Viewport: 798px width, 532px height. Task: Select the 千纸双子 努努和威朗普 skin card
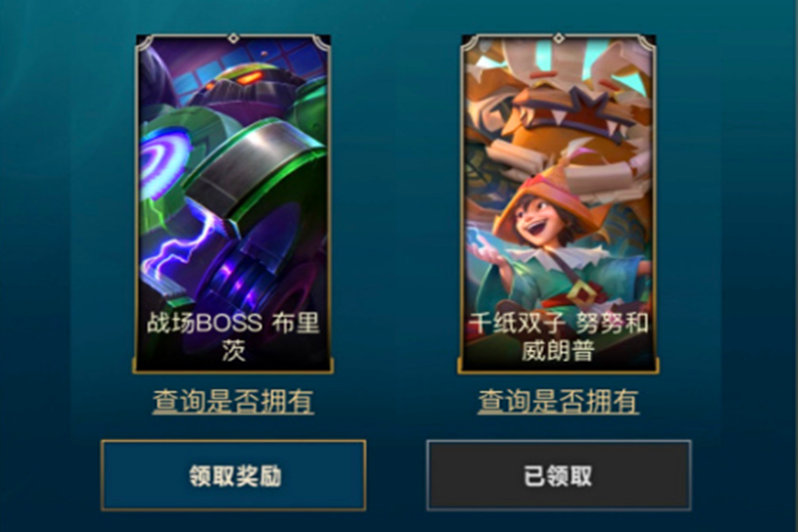pos(559,204)
